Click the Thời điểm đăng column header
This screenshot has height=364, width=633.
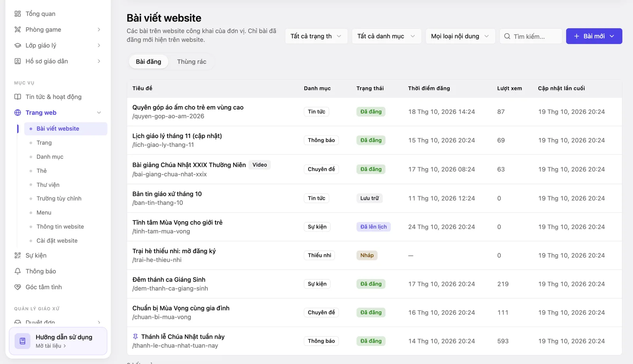429,88
